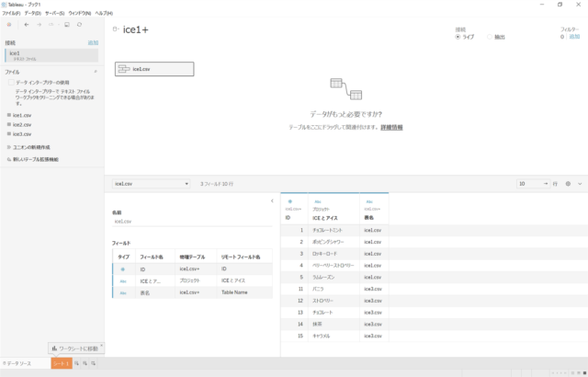
Task: Select the ライブ connection radio button
Action: (x=458, y=36)
